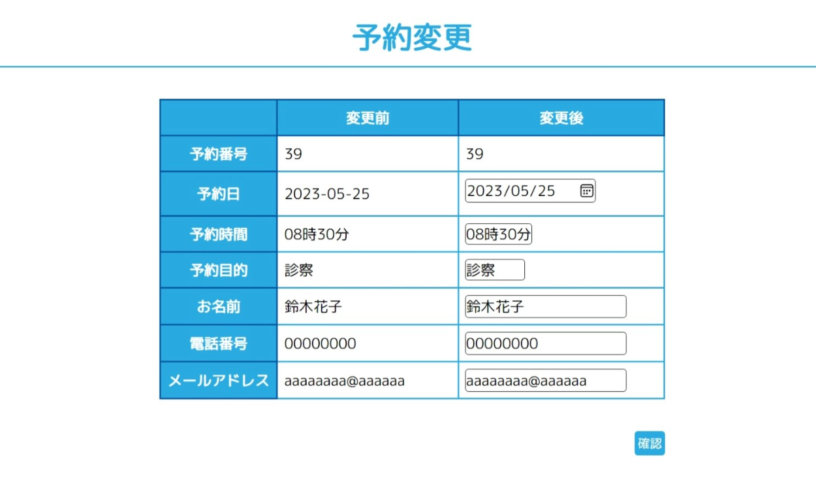Focus the 00000000 phone number input
The width and height of the screenshot is (816, 504).
tap(545, 343)
